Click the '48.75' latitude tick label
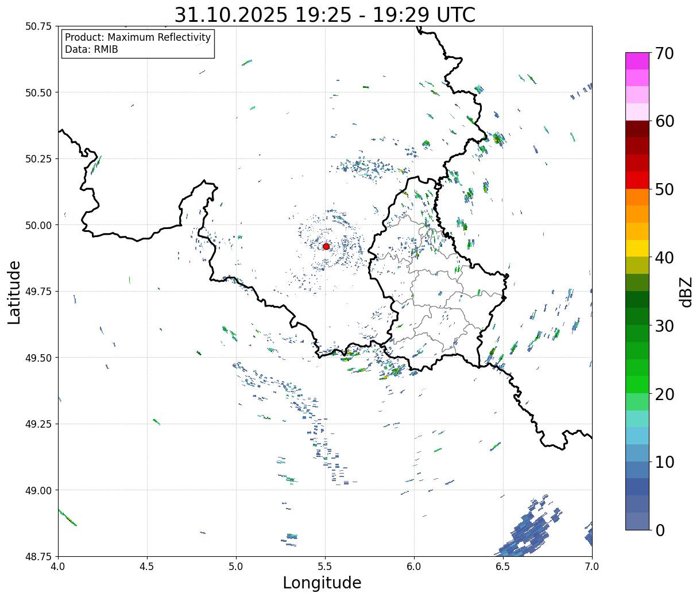The image size is (700, 597). click(38, 556)
